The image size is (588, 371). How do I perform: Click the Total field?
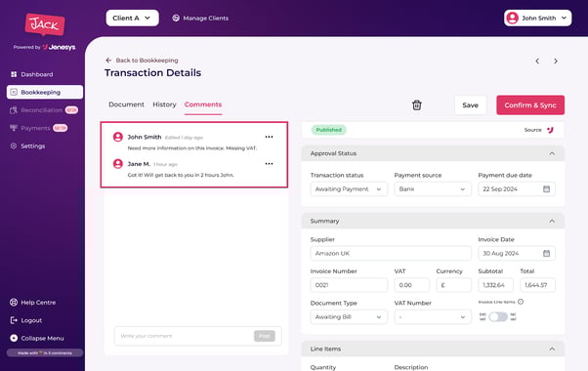click(537, 285)
